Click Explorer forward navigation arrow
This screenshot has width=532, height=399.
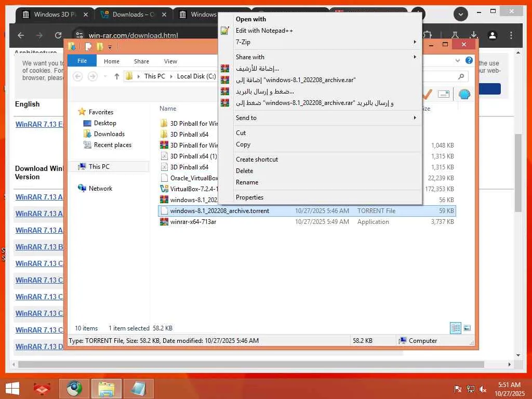click(92, 76)
